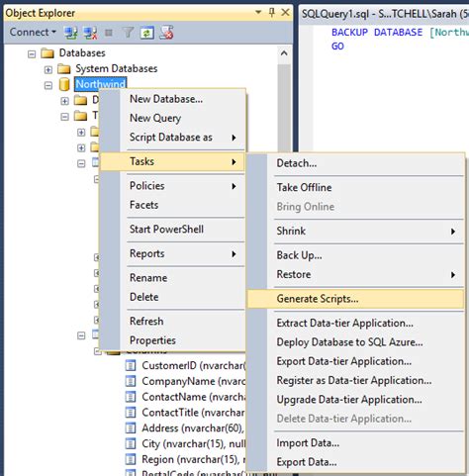Collapse the Northwind database node
Screen dimensions: 469x476
pos(48,85)
